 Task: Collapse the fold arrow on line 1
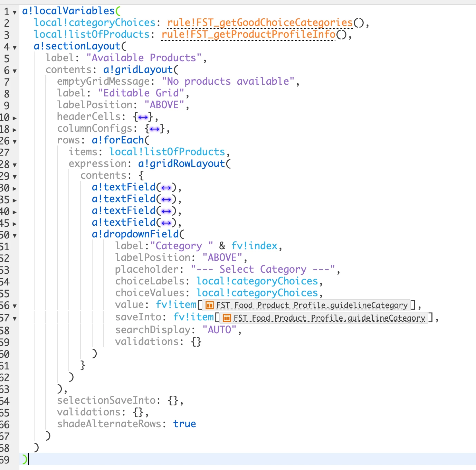click(x=15, y=12)
